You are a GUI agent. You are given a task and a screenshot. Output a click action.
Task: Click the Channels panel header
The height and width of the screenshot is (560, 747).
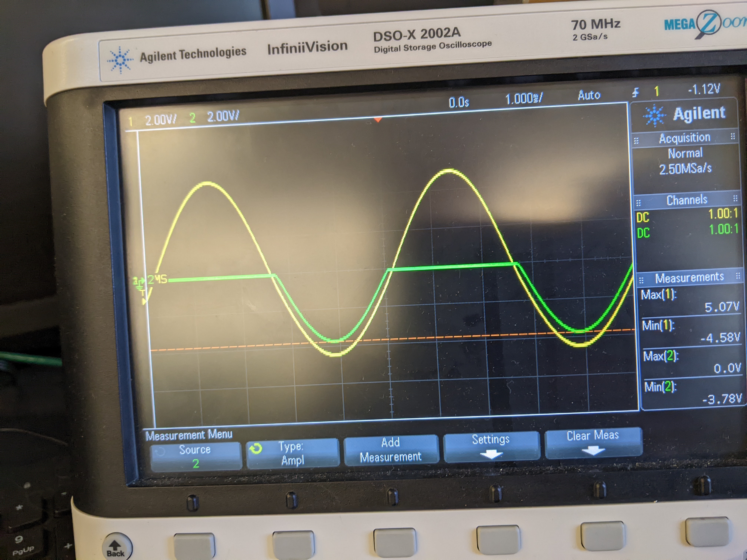[687, 200]
